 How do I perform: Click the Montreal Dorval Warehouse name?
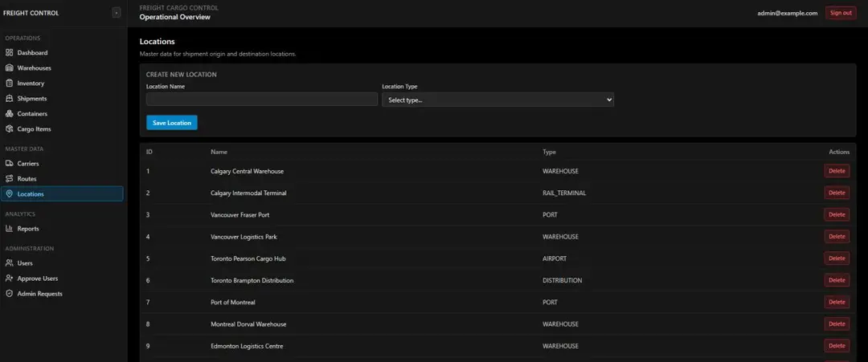click(248, 323)
